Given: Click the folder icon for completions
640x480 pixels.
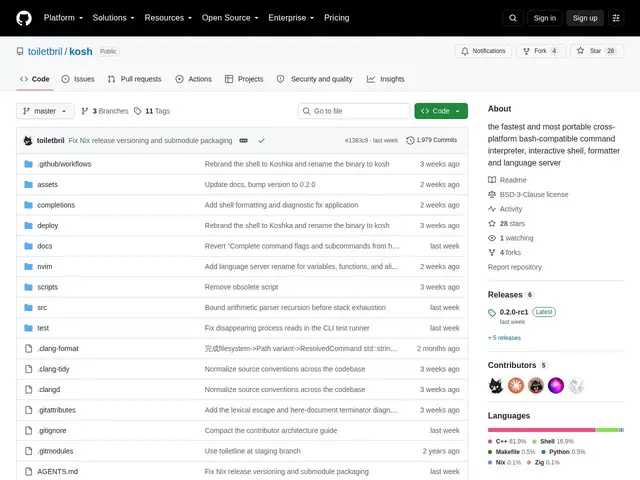Looking at the screenshot, I should pyautogui.click(x=28, y=205).
